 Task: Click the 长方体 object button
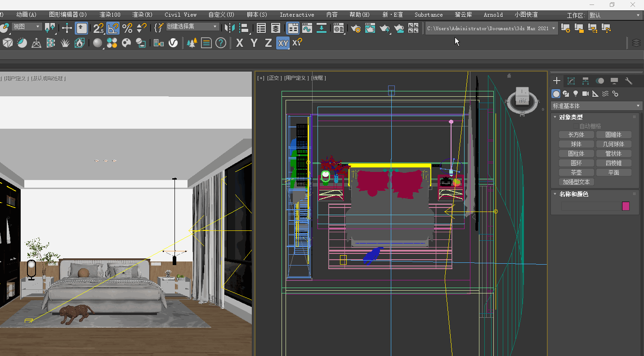[576, 135]
